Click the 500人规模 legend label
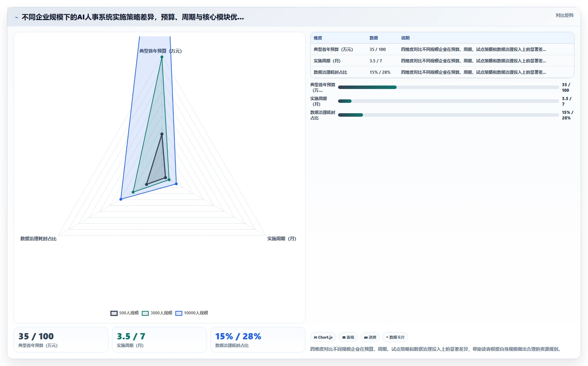The image size is (588, 366). click(129, 313)
